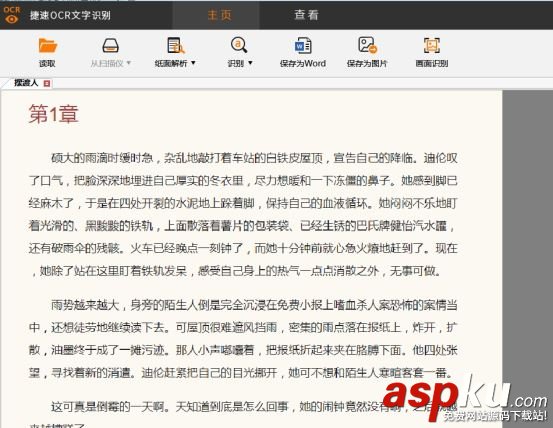Viewport: 553px width, 428px height.
Task: Click the 保存为图片 label
Action: [367, 63]
